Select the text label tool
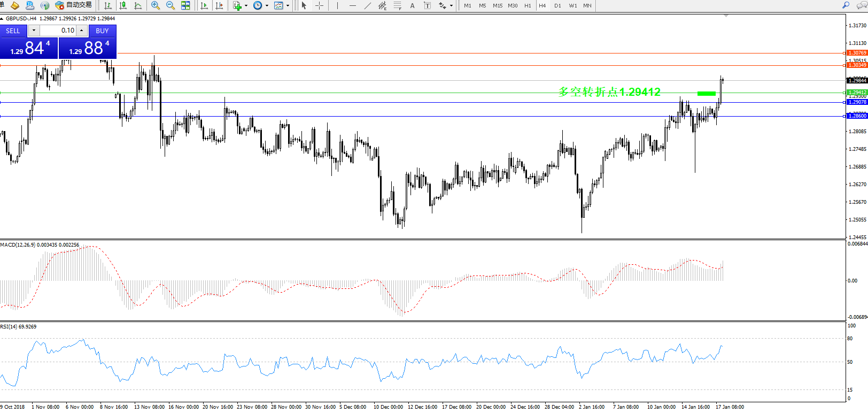868x413 pixels. 412,5
